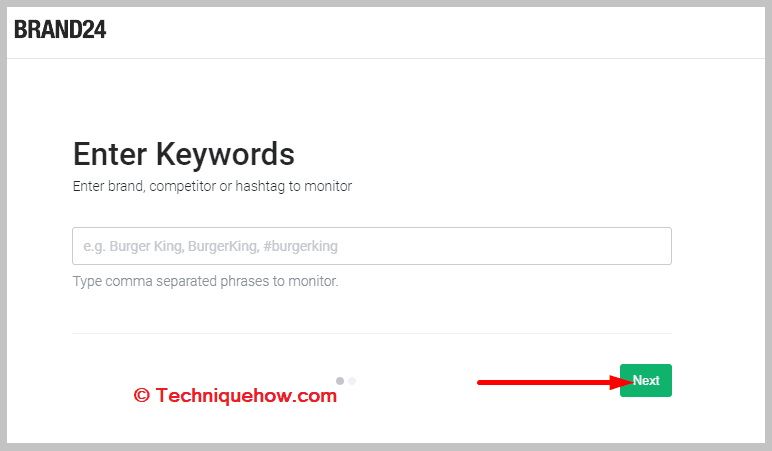Select the active first step dot
The height and width of the screenshot is (451, 772).
(340, 381)
